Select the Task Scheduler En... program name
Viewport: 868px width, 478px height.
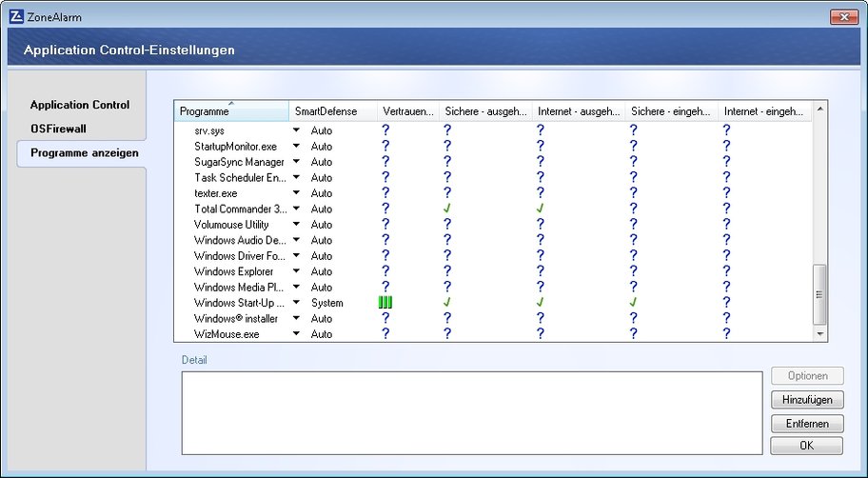(x=240, y=177)
